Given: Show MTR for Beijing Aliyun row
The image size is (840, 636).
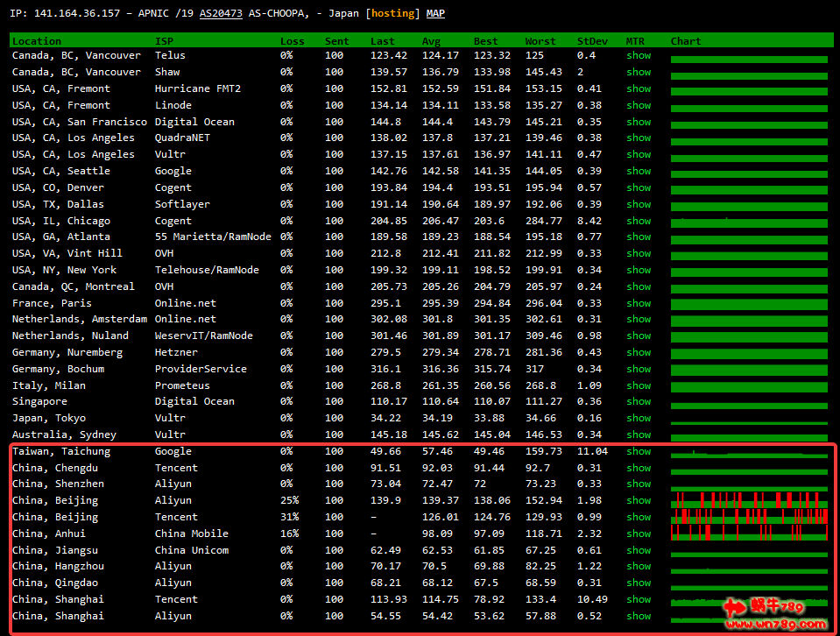Looking at the screenshot, I should point(639,500).
